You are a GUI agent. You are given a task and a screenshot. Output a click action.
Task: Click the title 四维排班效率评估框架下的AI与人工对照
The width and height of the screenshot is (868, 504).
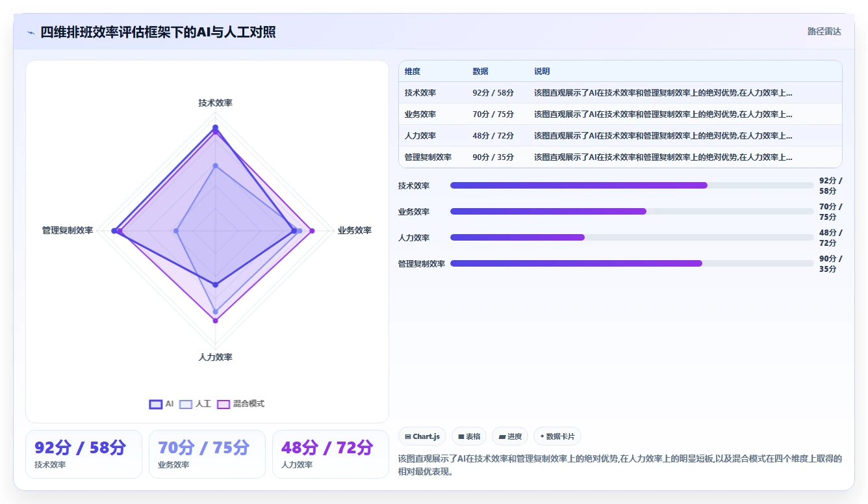pyautogui.click(x=158, y=32)
